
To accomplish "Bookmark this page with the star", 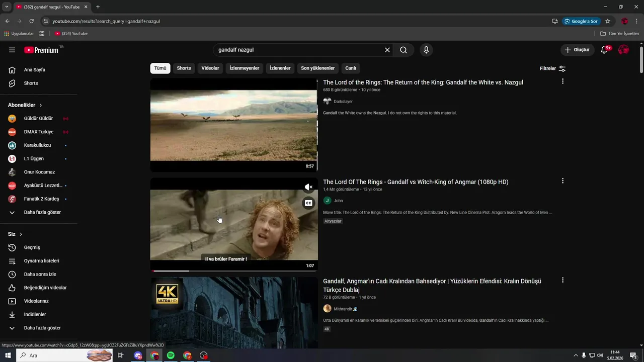I will point(608,21).
